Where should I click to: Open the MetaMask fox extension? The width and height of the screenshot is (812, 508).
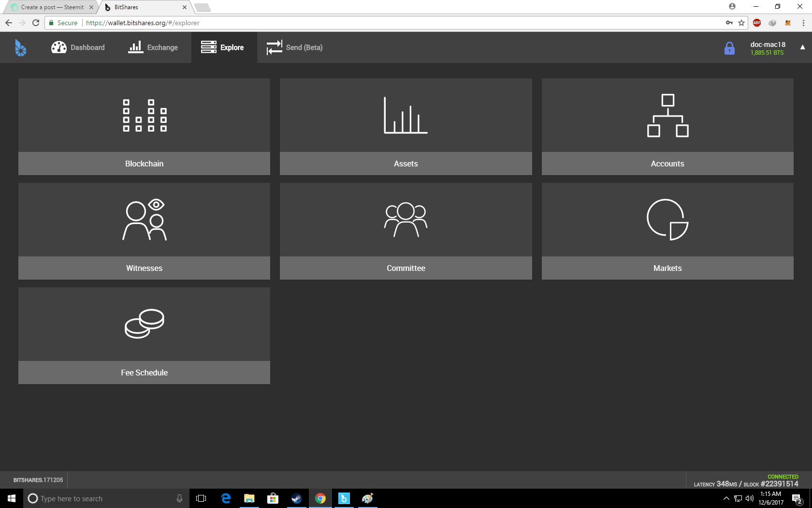click(788, 23)
